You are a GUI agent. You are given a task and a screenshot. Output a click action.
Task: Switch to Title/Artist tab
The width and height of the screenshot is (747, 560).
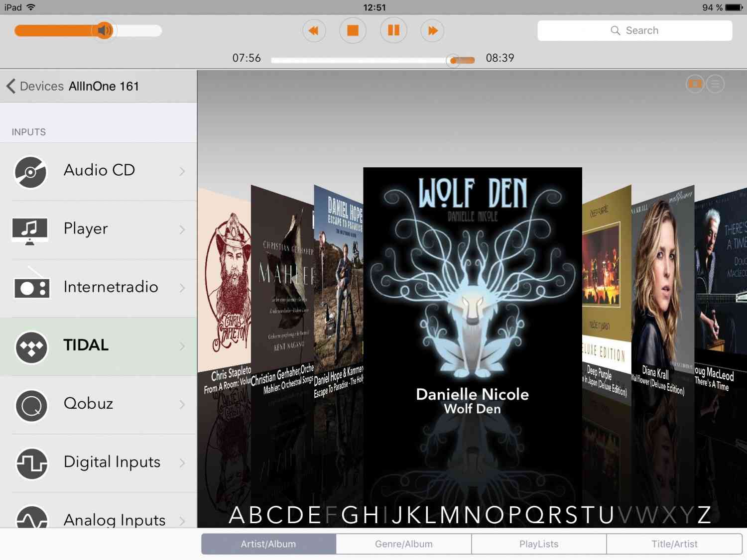tap(674, 544)
